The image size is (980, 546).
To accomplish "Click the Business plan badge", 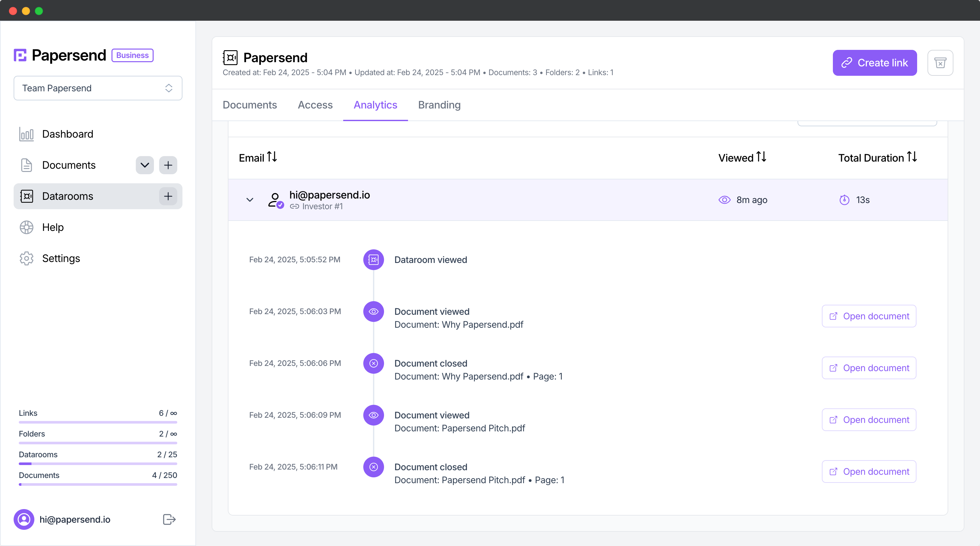I will [133, 55].
